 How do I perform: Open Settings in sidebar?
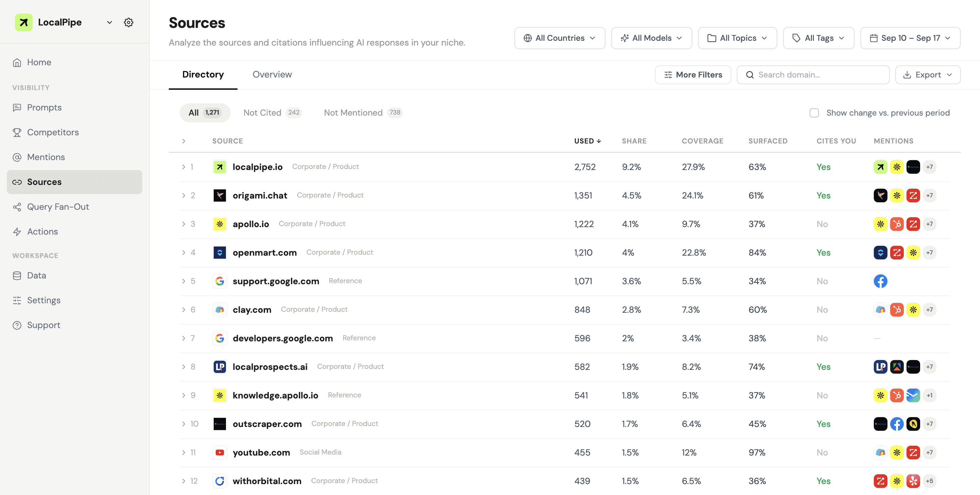click(74, 300)
